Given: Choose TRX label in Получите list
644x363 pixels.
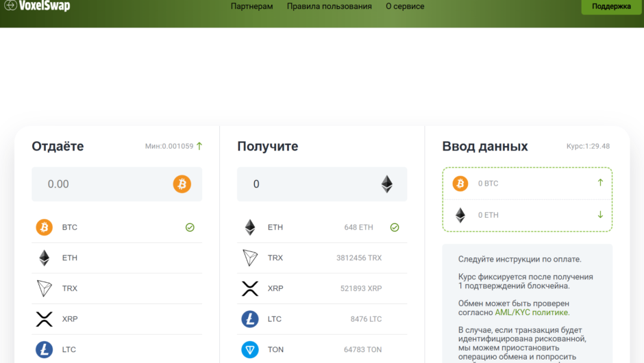Looking at the screenshot, I should pos(275,258).
